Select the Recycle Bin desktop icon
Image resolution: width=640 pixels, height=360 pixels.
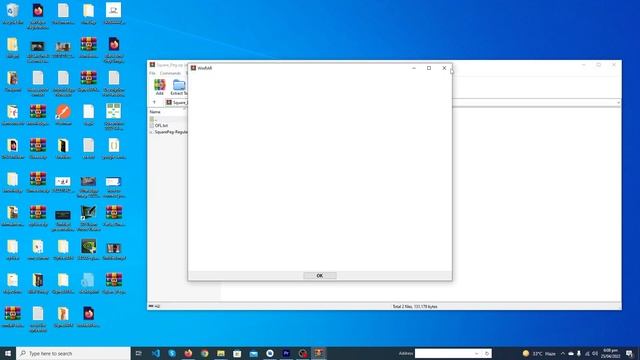(13, 14)
